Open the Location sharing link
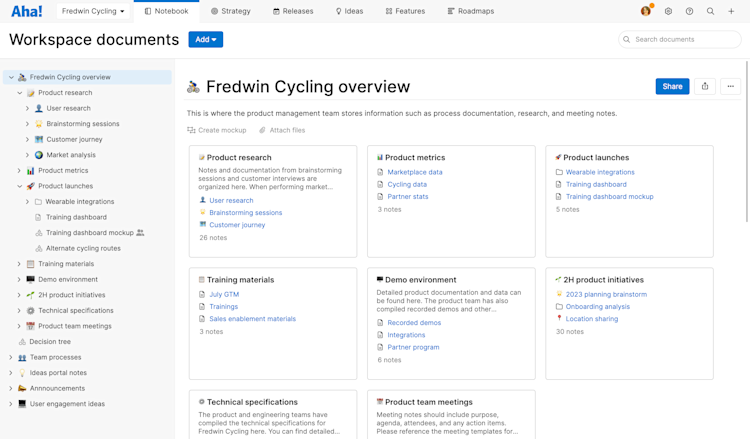 click(592, 319)
